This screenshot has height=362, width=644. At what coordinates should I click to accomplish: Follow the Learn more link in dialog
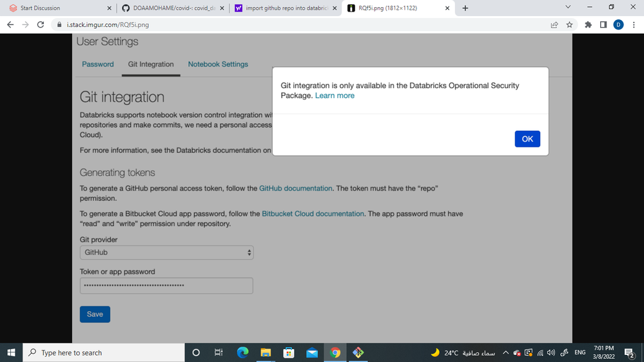tap(335, 95)
